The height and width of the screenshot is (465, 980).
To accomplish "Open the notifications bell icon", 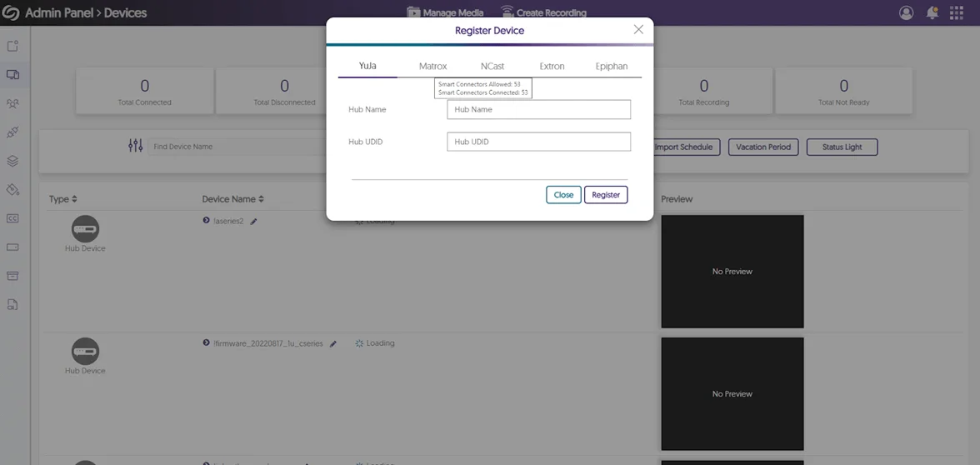I will 932,12.
